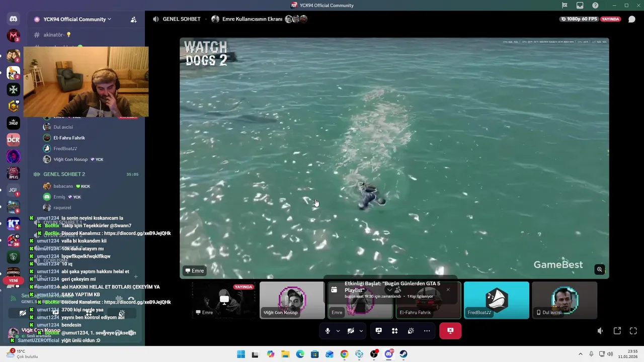The image size is (644, 362).
Task: Collapse the participant strip via the chevron
Action: pyautogui.click(x=389, y=290)
